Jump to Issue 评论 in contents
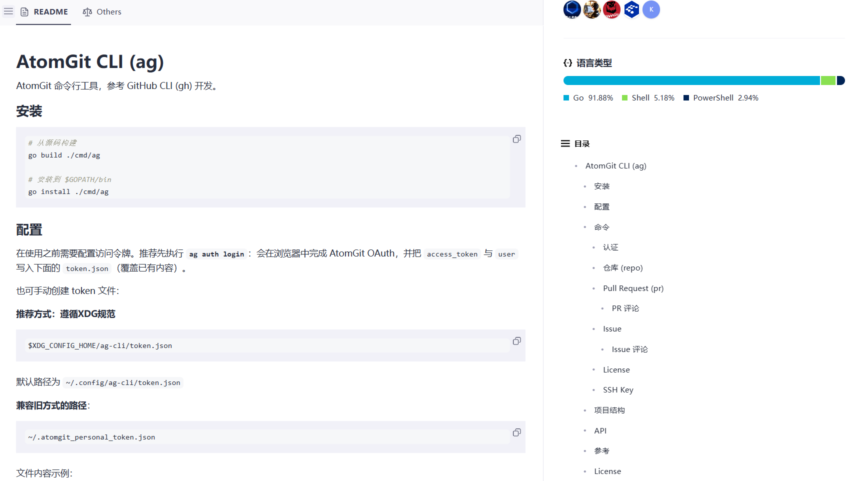The width and height of the screenshot is (868, 481). point(629,349)
